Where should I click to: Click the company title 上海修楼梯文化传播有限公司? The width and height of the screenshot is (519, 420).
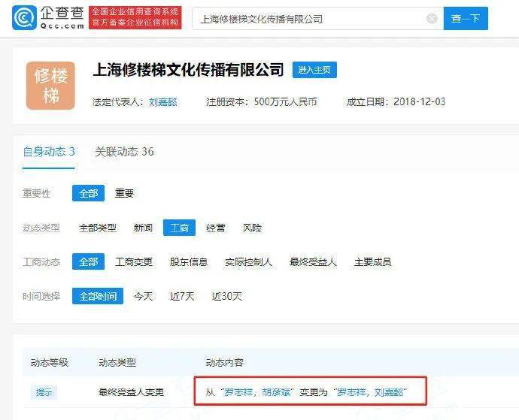(188, 70)
